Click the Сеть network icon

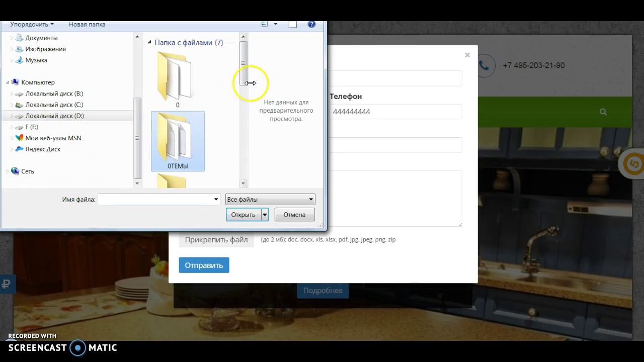point(15,171)
